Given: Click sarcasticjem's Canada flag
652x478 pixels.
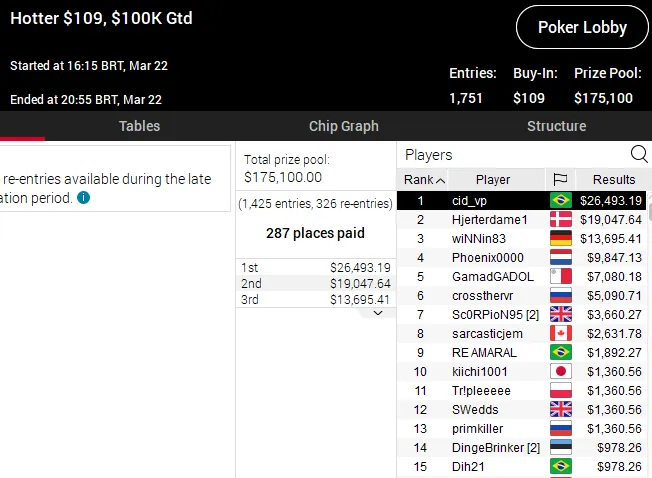Looking at the screenshot, I should point(560,333).
